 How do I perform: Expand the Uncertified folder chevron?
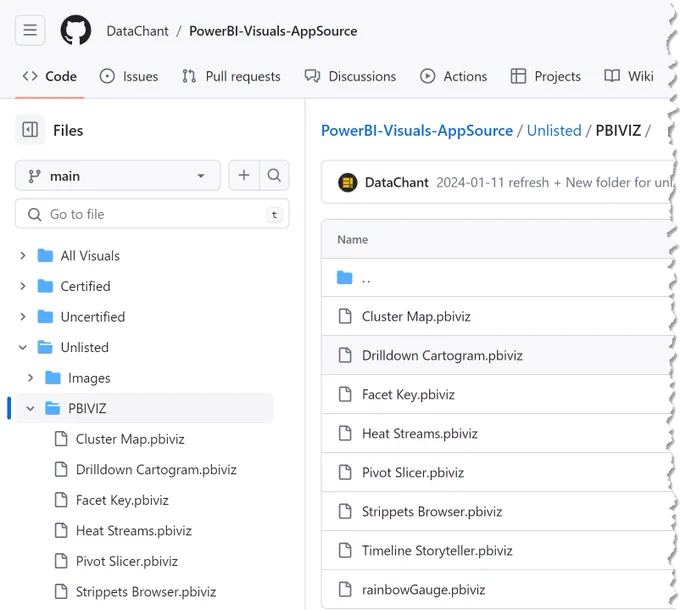click(23, 317)
